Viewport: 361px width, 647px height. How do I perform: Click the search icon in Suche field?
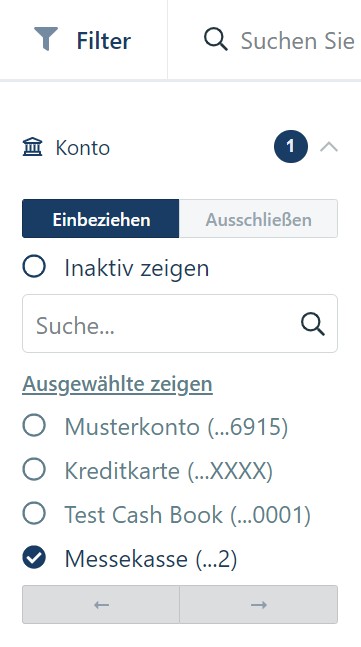pos(313,324)
